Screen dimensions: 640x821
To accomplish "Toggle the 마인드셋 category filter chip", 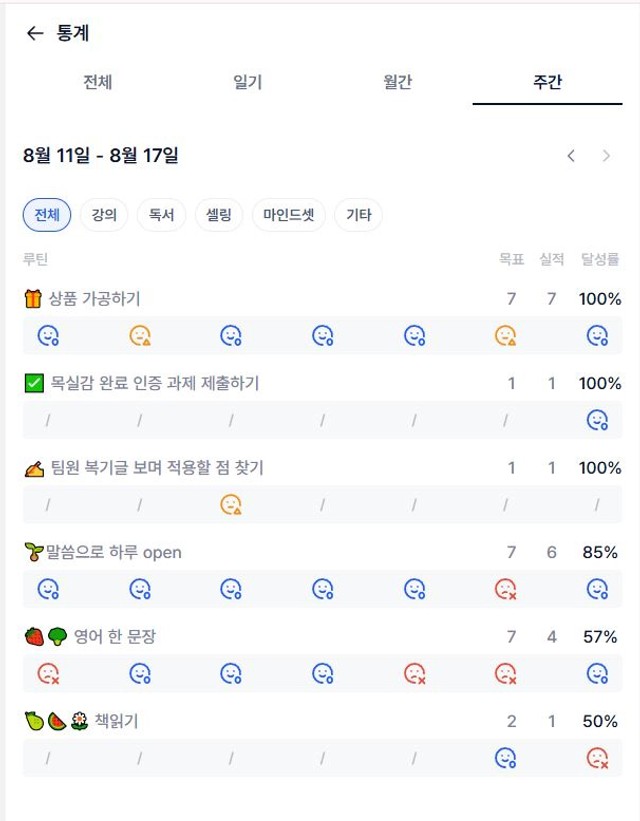I will click(289, 215).
